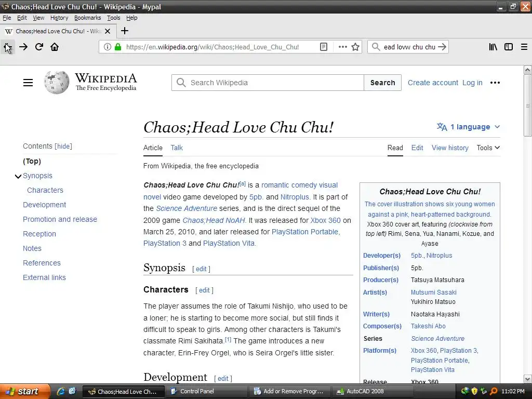Hide the Contents sidebar

[63, 146]
